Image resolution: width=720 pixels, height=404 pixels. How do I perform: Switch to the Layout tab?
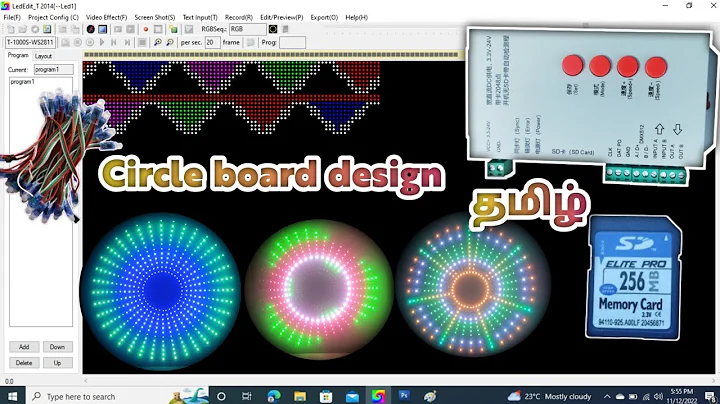(43, 56)
